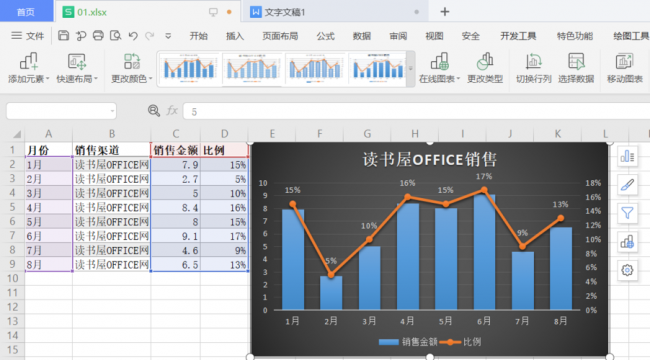Screen dimensions: 650x360
Task: Click the chart title 读书屋OFFICE销售
Action: point(429,159)
